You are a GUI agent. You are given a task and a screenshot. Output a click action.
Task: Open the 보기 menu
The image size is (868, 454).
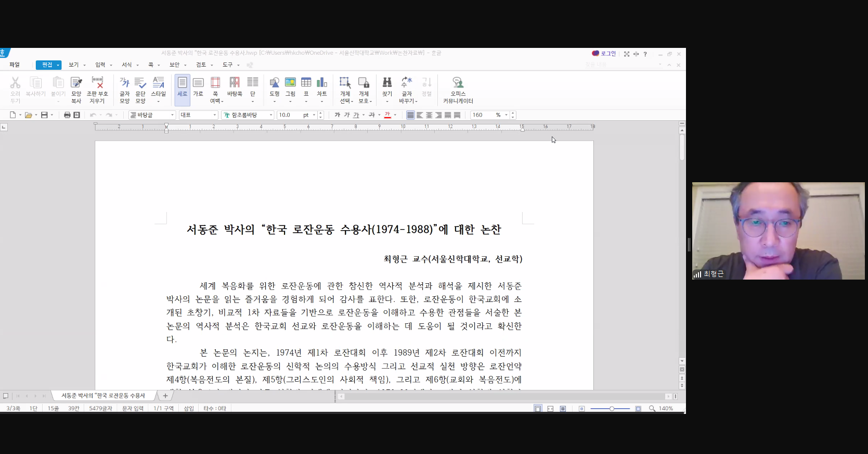(x=73, y=65)
